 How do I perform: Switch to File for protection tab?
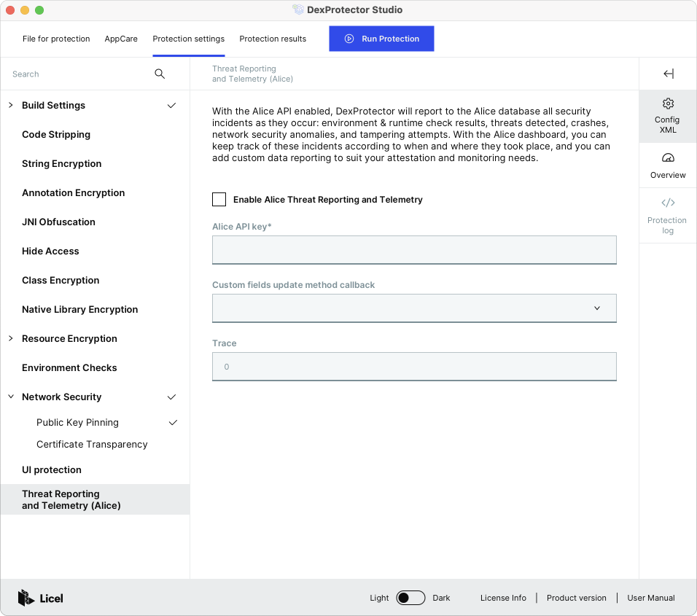click(x=56, y=39)
